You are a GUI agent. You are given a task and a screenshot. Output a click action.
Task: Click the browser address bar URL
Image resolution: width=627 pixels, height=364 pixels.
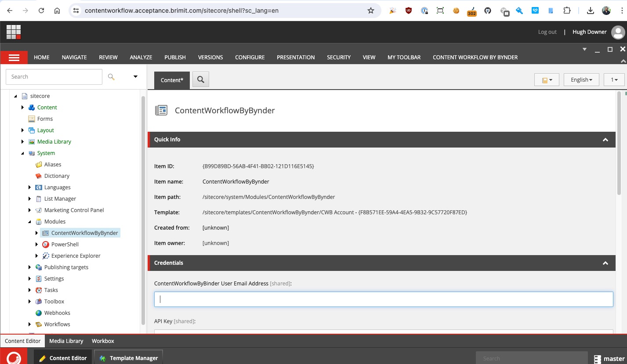tap(181, 11)
